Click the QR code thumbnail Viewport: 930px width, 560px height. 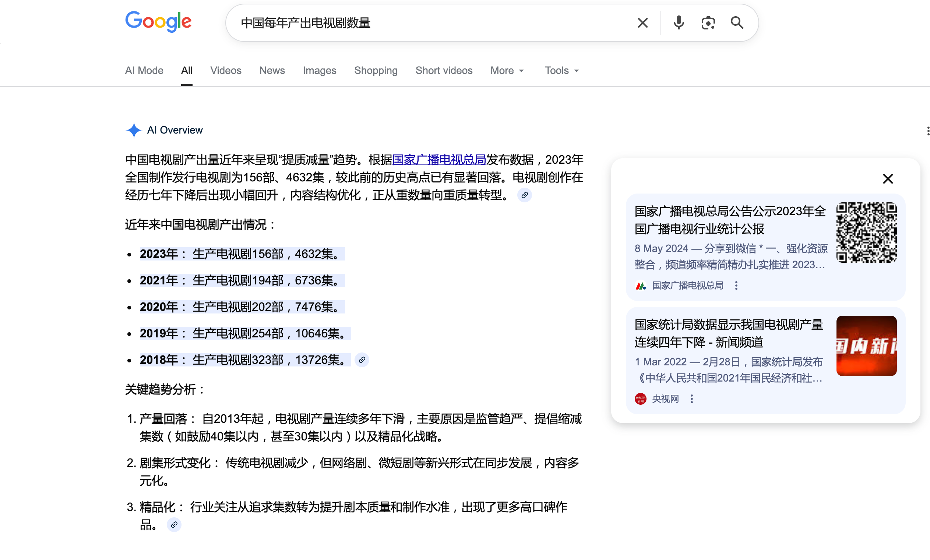[x=866, y=232]
